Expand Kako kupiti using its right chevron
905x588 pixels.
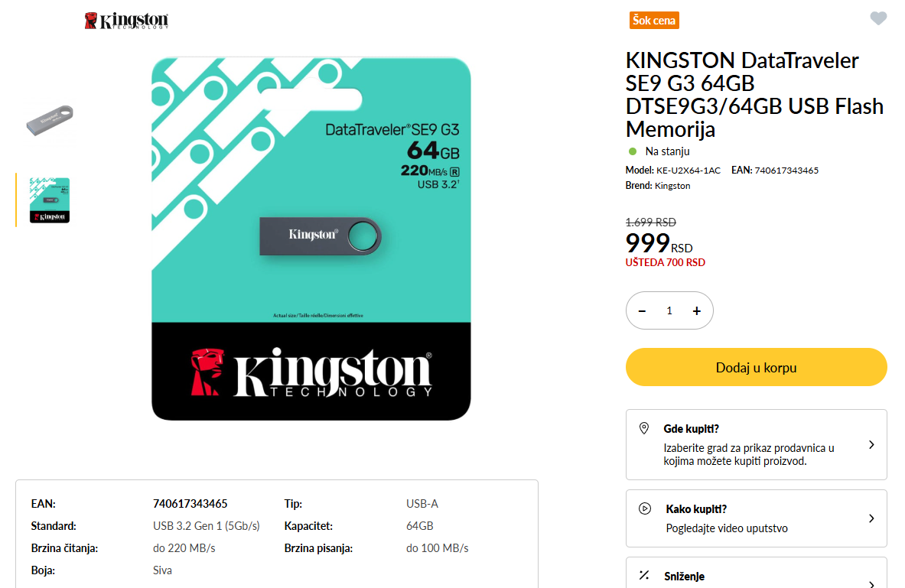pos(871,518)
